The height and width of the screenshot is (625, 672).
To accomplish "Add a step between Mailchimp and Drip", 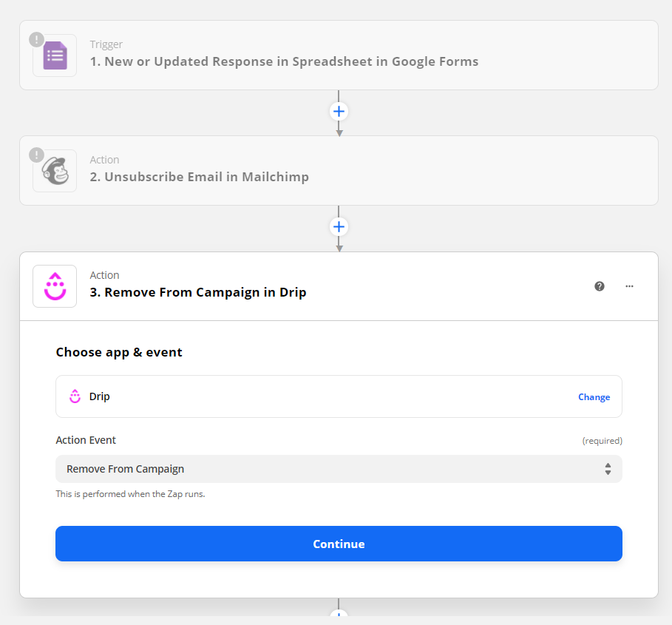I will [x=339, y=227].
